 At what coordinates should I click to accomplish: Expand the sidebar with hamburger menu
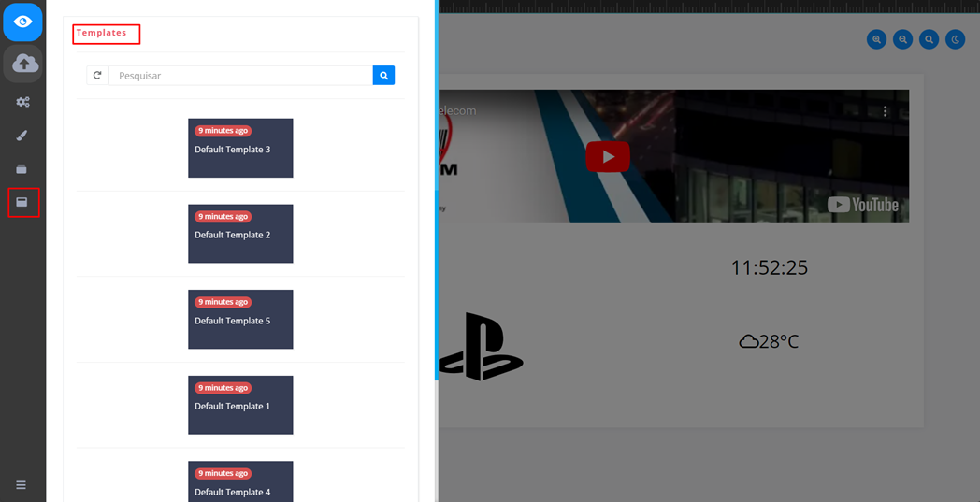coord(21,485)
